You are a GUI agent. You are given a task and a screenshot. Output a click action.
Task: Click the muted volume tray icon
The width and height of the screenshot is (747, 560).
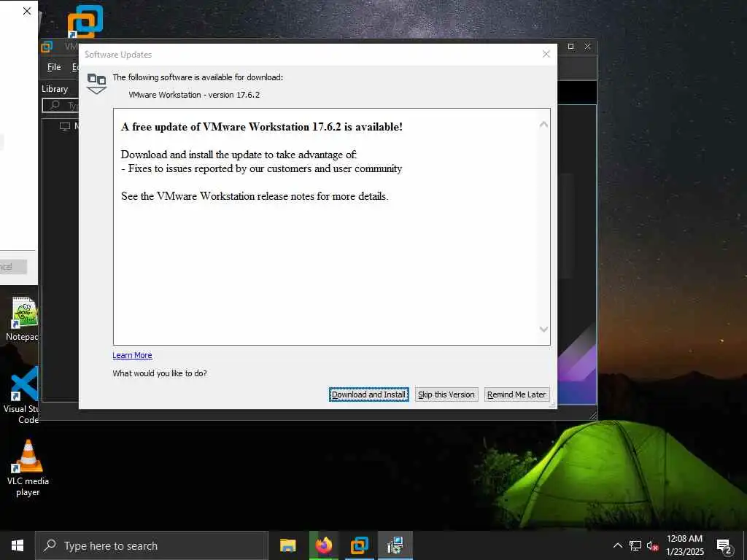pos(652,545)
